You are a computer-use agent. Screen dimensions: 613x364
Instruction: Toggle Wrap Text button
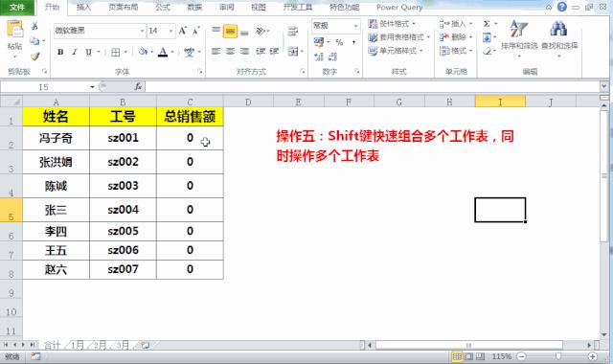(292, 32)
